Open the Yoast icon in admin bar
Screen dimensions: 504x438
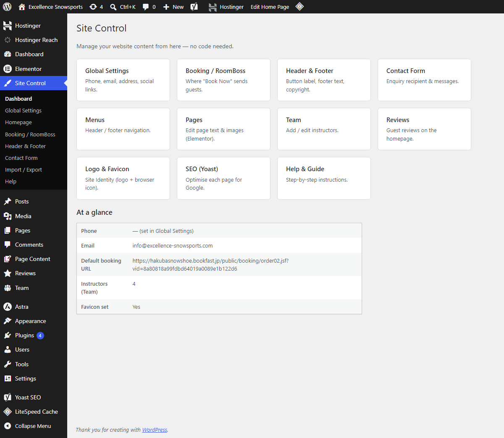(x=194, y=7)
